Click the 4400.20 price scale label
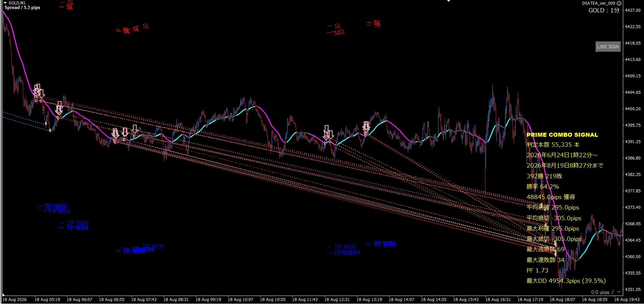This screenshot has width=644, height=305. tap(633, 109)
